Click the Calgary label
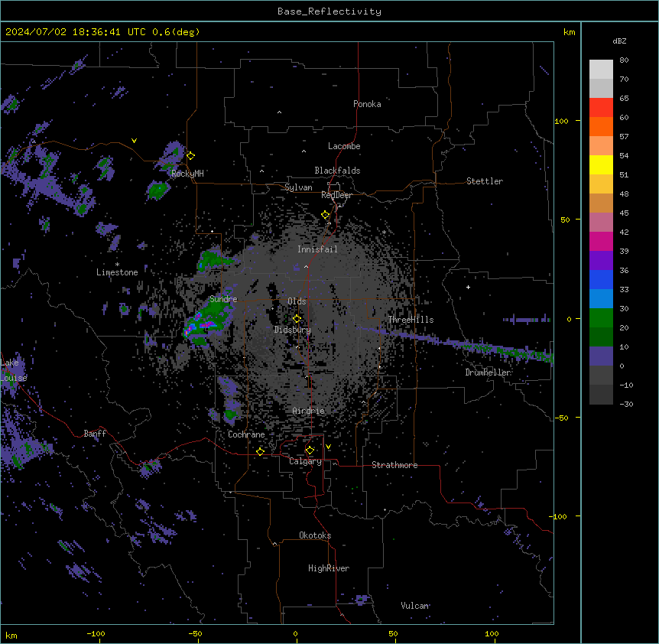Screen dimensions: 659x644 (305, 461)
